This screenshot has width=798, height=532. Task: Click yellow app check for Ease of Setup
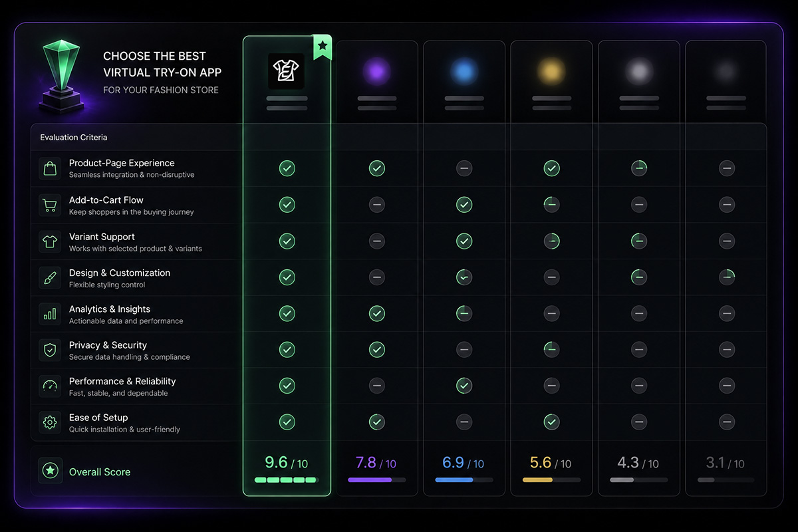coord(551,422)
